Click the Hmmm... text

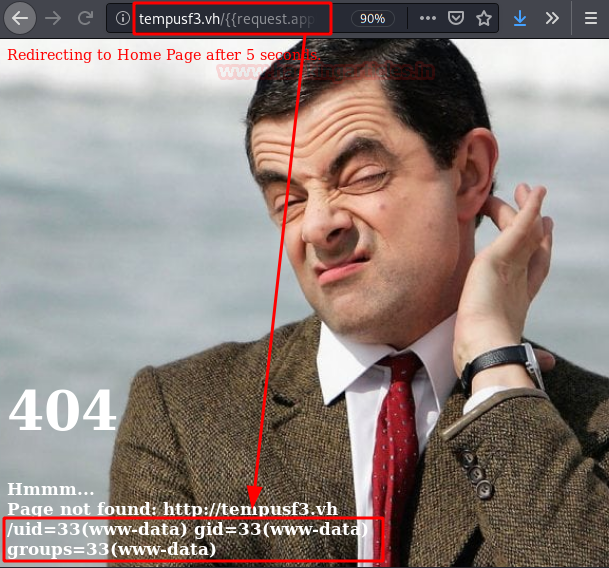coord(50,490)
